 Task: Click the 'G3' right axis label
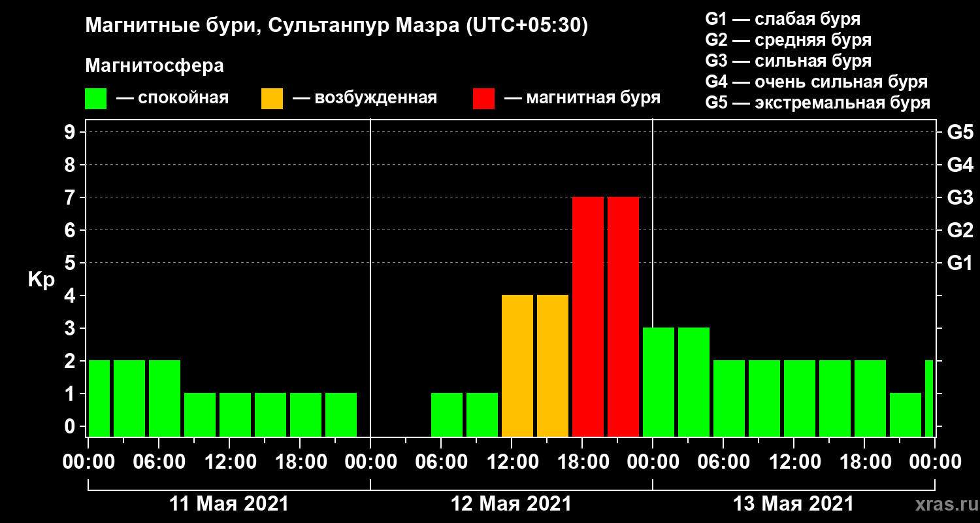(x=960, y=197)
